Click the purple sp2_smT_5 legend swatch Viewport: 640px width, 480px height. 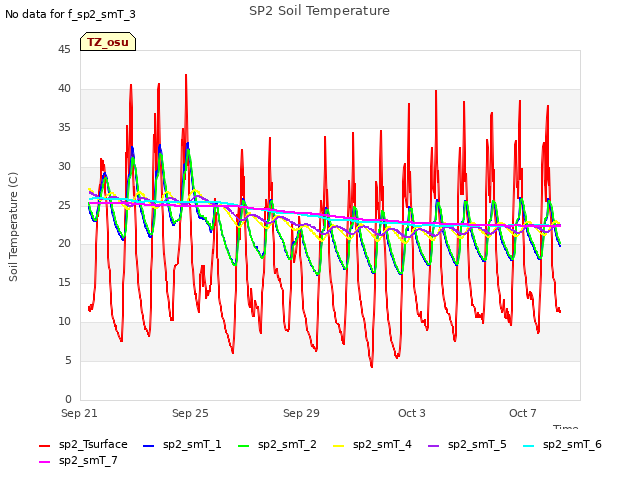coord(433,446)
